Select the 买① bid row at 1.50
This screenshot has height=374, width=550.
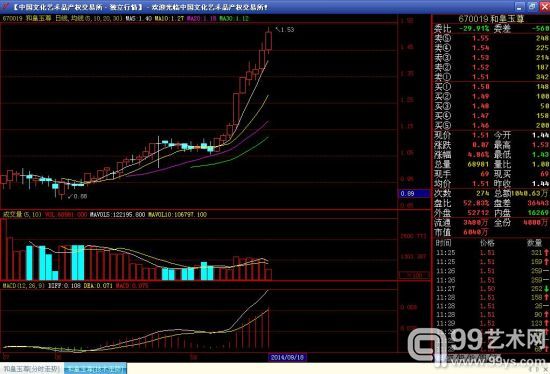[x=491, y=87]
